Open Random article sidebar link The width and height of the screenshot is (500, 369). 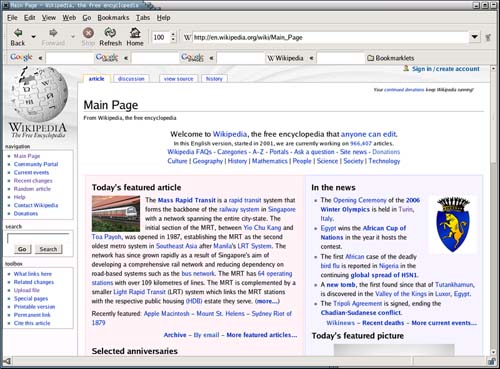[32, 189]
